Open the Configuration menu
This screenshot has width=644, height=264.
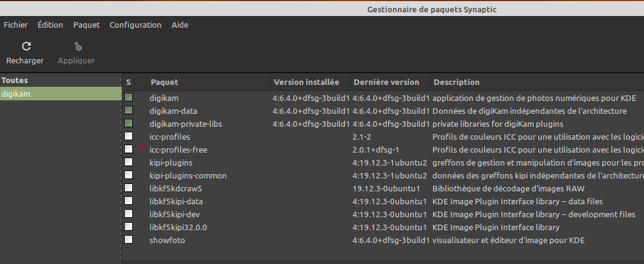(135, 25)
